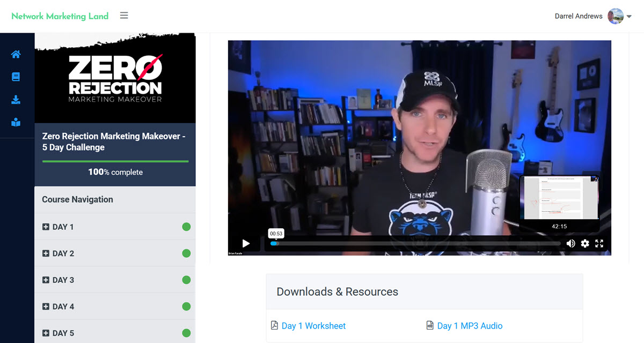Click the Downloads & Resources heading
The height and width of the screenshot is (343, 644).
[338, 292]
